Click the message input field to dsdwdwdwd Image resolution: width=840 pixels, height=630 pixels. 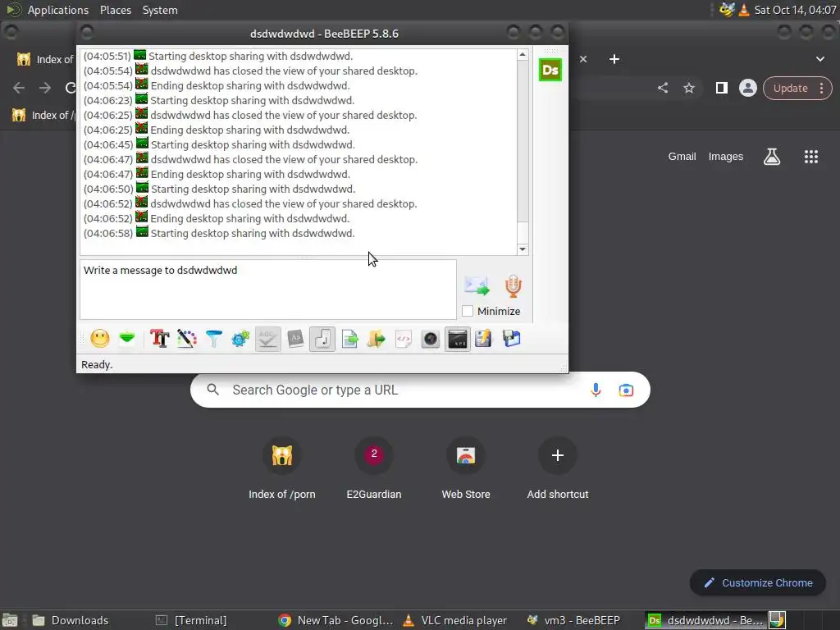(268, 290)
